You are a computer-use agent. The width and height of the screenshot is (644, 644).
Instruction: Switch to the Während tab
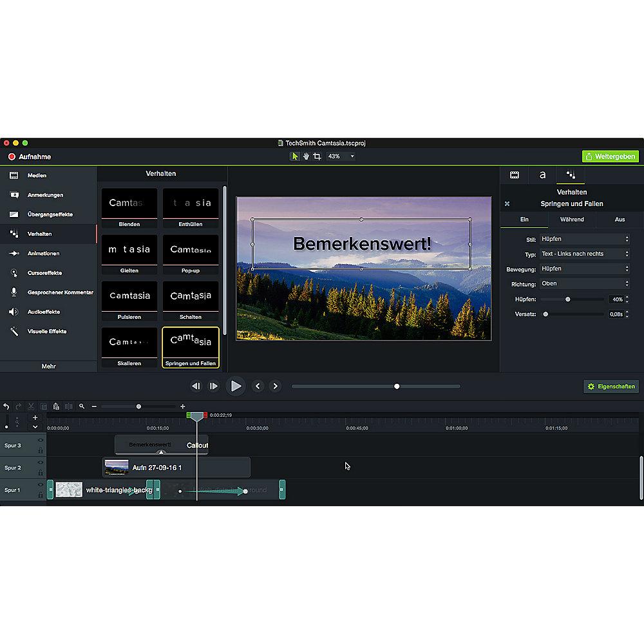[x=572, y=220]
